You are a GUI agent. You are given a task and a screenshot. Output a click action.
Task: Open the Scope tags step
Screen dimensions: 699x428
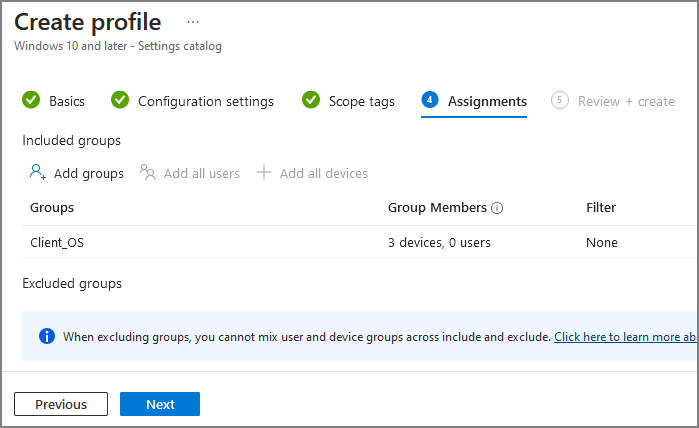pyautogui.click(x=362, y=101)
